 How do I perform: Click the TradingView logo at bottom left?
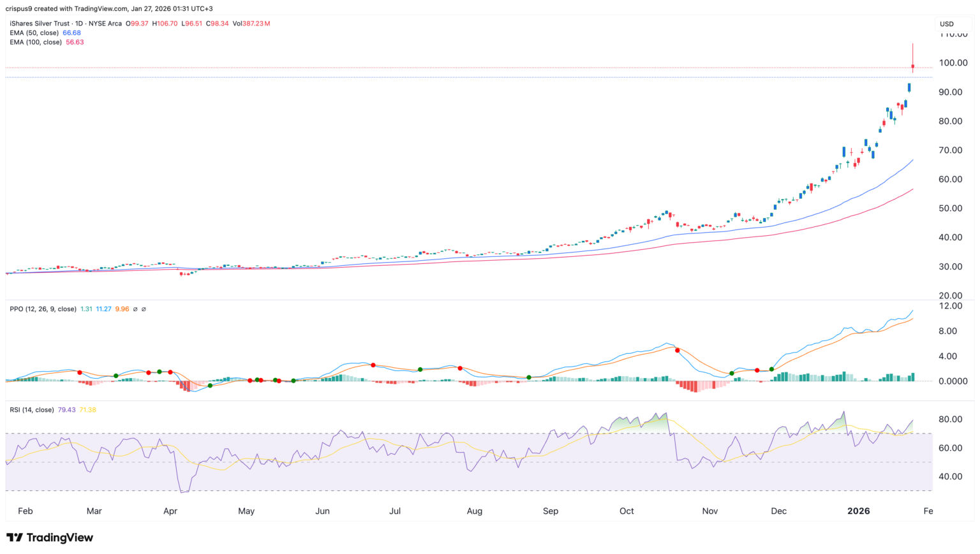pyautogui.click(x=50, y=537)
